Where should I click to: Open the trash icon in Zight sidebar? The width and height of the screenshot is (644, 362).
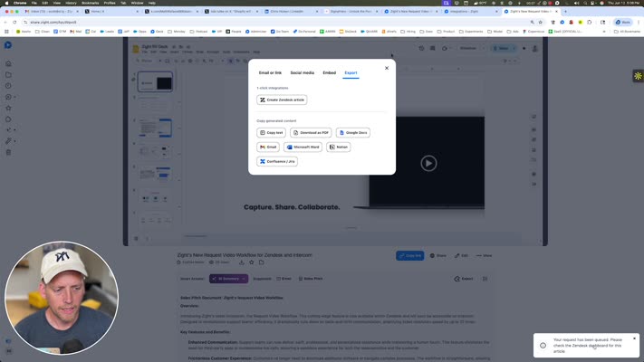pos(8,152)
